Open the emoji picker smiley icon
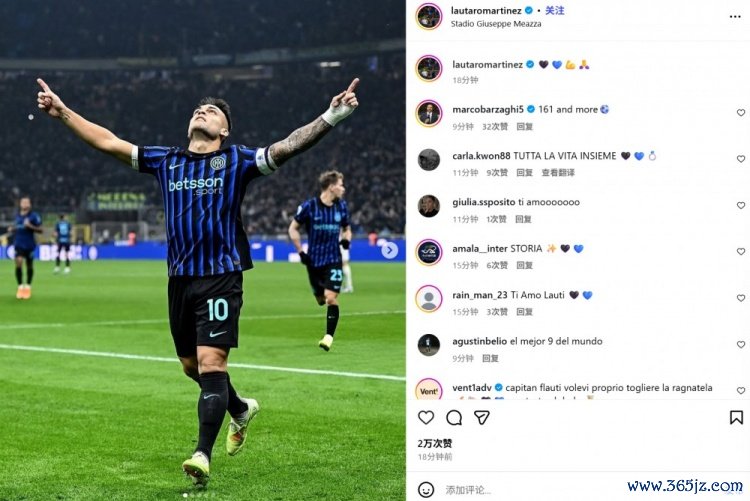The height and width of the screenshot is (501, 750). [x=426, y=490]
